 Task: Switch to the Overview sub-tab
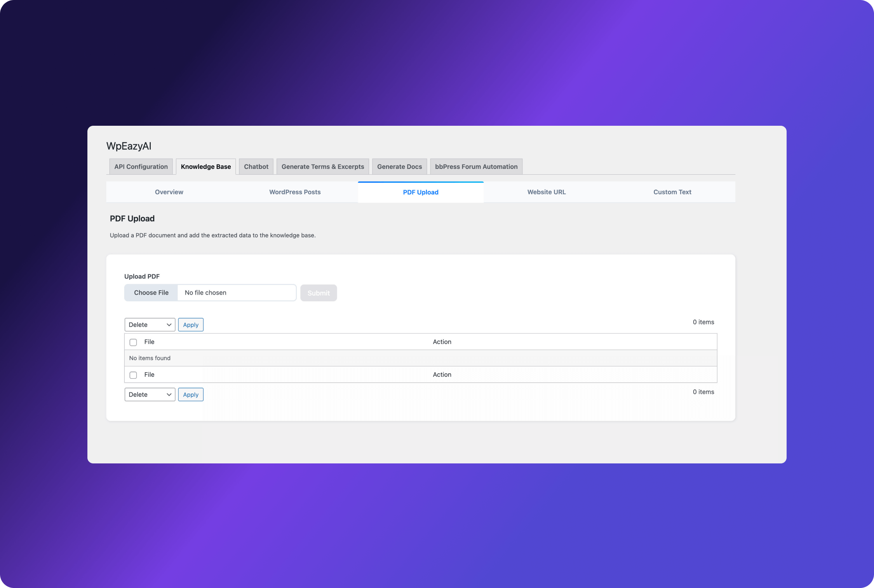coord(169,192)
